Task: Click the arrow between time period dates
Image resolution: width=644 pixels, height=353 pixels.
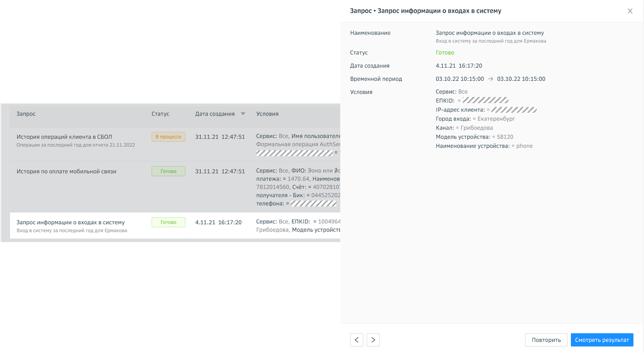Action: coord(490,79)
